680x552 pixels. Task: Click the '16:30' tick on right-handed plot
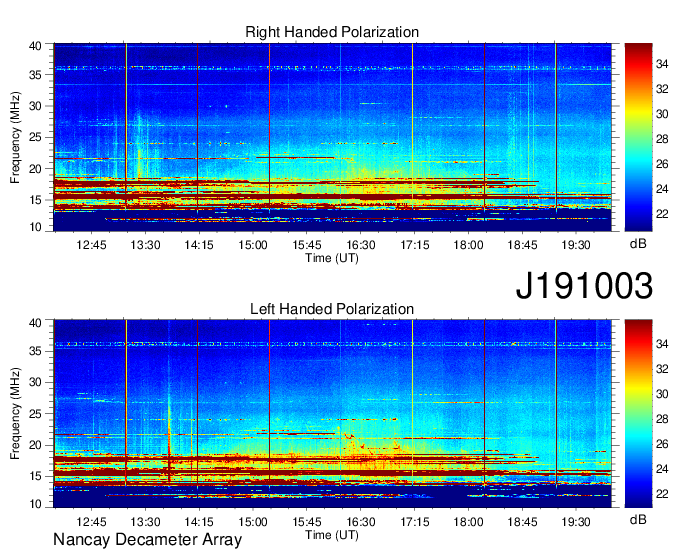[x=360, y=245]
